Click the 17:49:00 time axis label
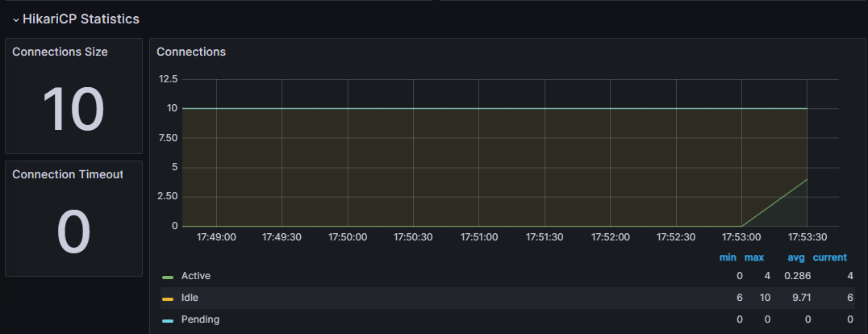868x334 pixels. [216, 237]
